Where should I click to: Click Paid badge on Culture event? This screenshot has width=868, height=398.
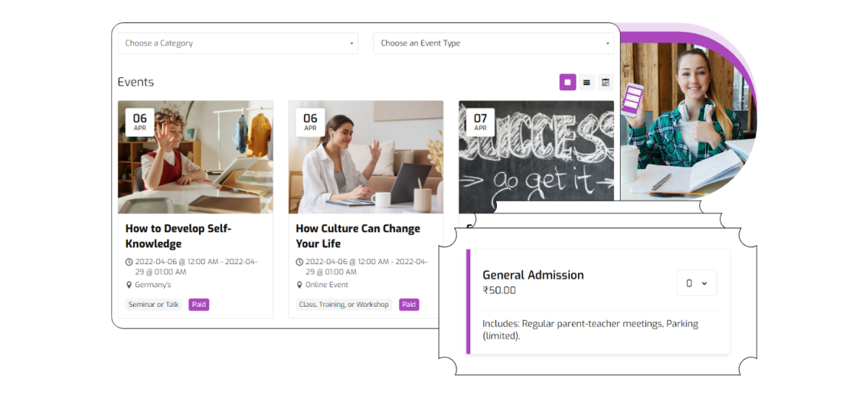click(409, 305)
